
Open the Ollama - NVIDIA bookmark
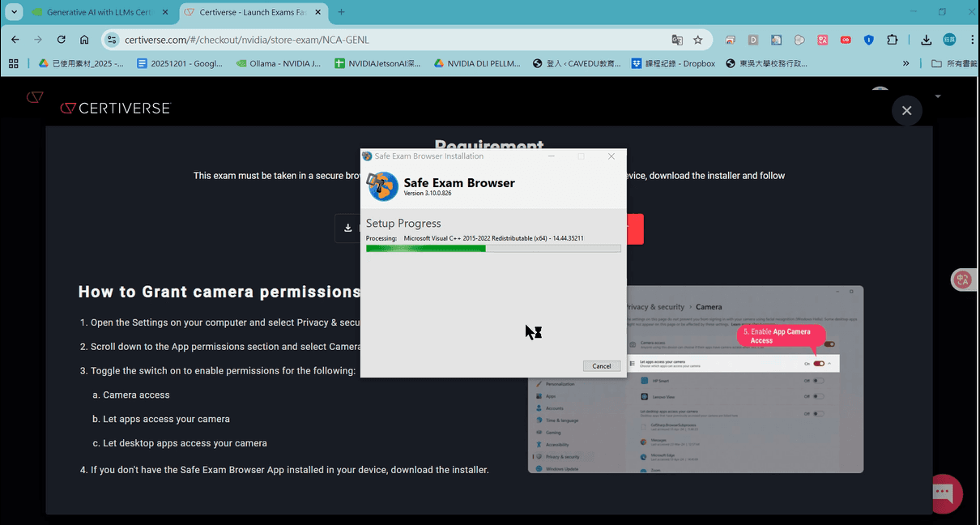click(279, 63)
